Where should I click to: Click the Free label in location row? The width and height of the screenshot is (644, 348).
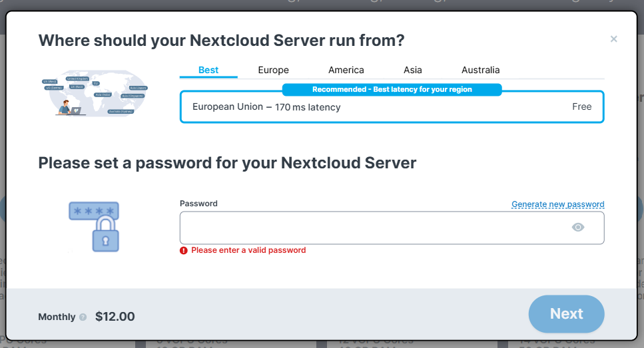[581, 106]
